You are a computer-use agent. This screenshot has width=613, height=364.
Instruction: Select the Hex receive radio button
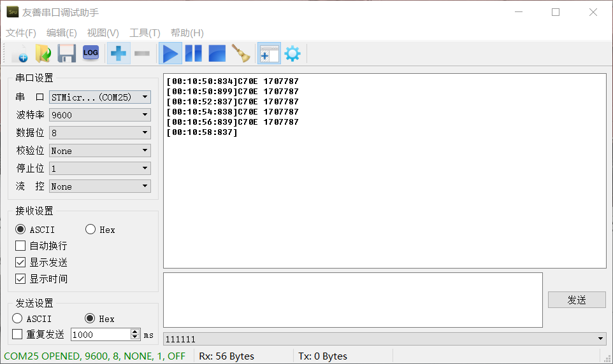(90, 230)
